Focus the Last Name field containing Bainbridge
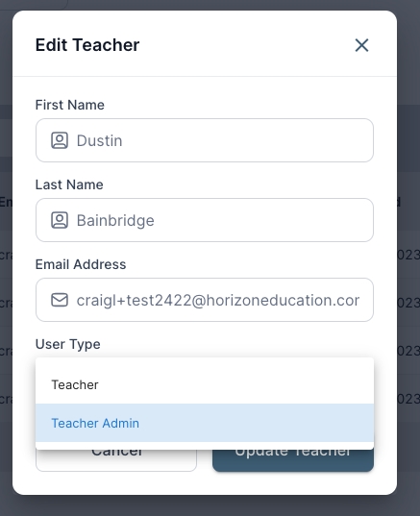The image size is (420, 516). [x=205, y=220]
